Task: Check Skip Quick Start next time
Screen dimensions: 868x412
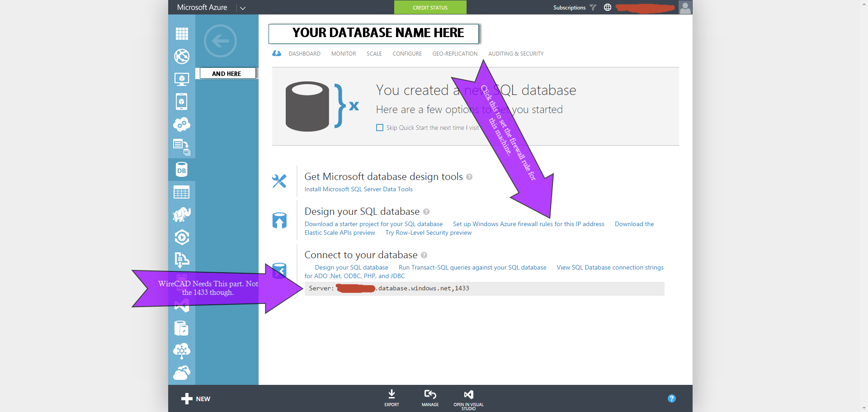Action: pyautogui.click(x=380, y=128)
